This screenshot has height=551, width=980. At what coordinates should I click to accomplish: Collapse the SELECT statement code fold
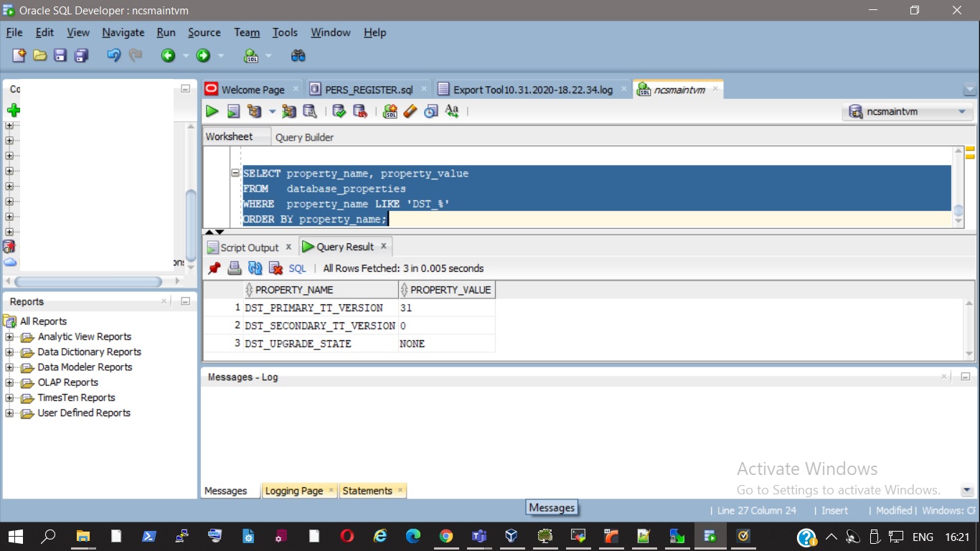(x=235, y=174)
